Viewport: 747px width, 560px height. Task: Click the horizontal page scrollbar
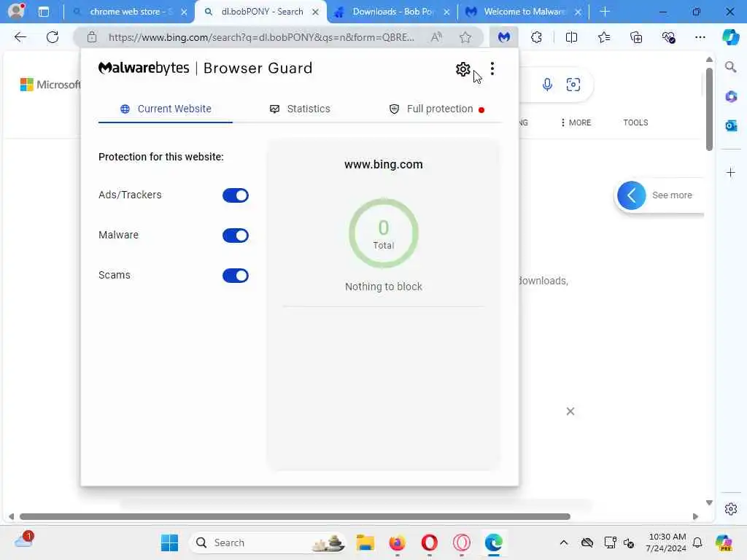pyautogui.click(x=295, y=517)
